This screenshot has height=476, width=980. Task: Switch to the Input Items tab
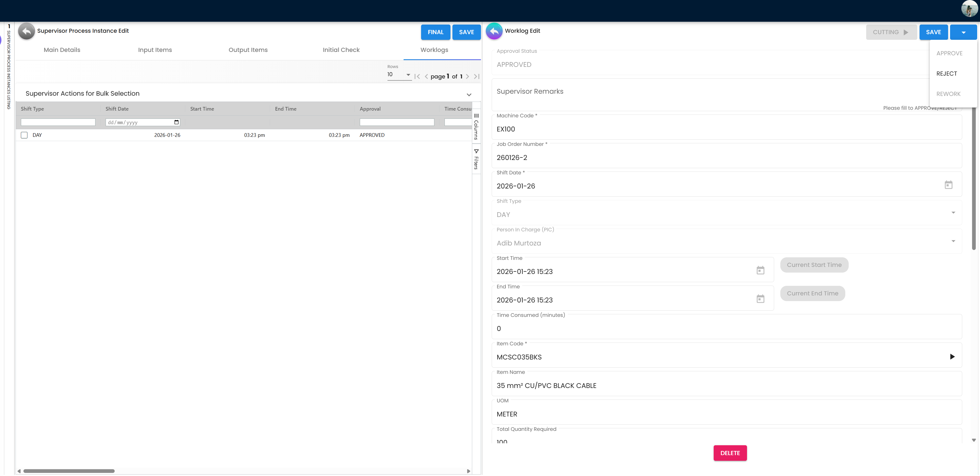click(x=155, y=50)
